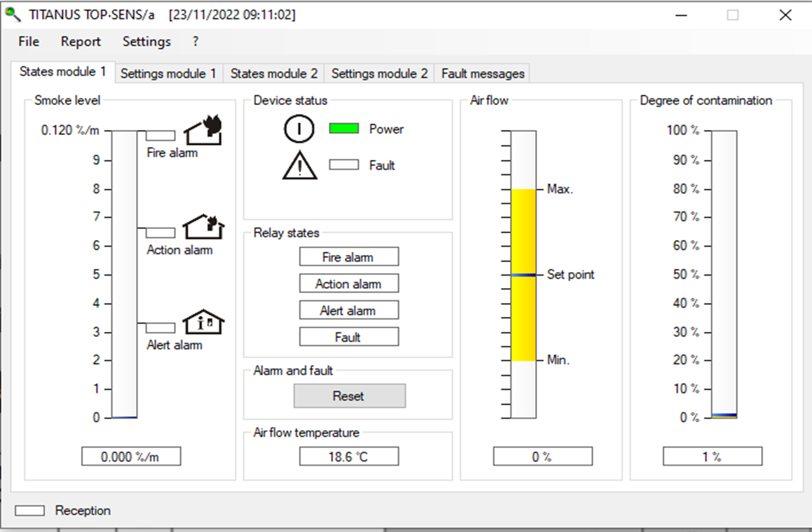Click the air flow temperature field 18.6 °C

[349, 456]
